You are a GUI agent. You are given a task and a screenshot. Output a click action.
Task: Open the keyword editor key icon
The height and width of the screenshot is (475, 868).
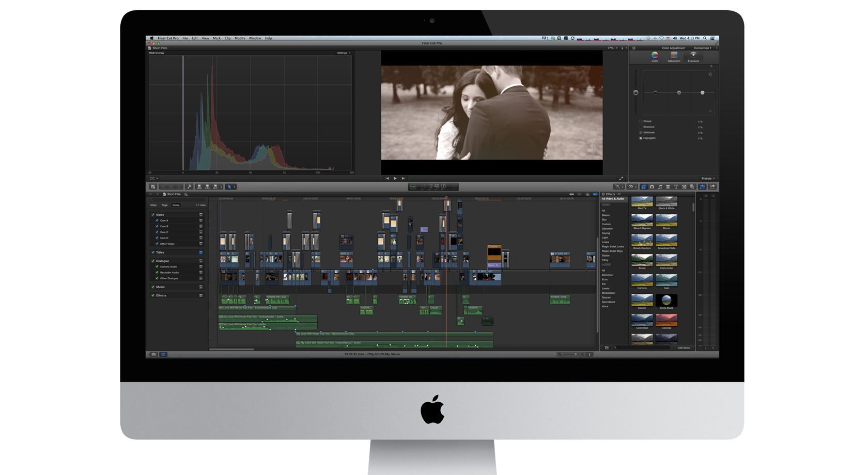189,187
